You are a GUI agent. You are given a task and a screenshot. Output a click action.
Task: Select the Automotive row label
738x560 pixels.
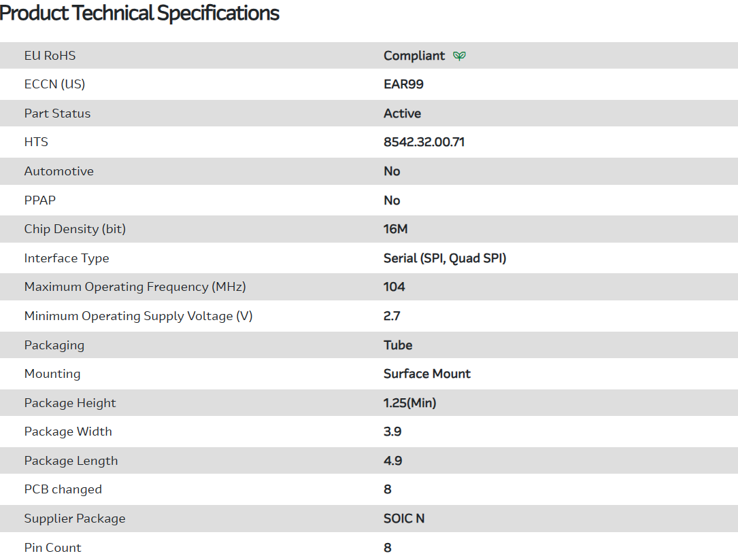(x=58, y=171)
